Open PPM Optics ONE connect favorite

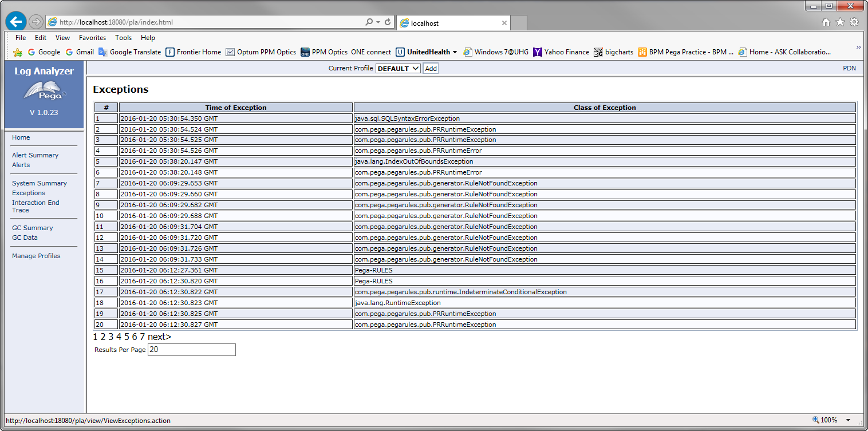[346, 52]
